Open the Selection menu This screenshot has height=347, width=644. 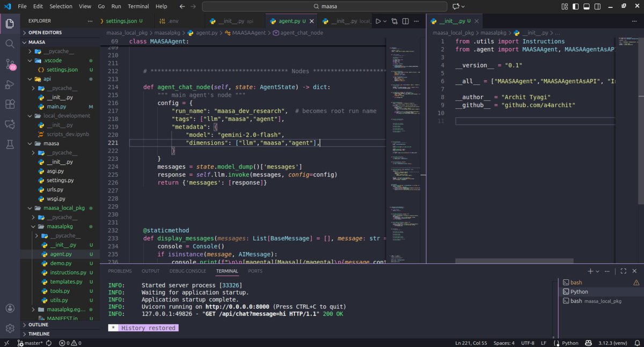tap(61, 6)
